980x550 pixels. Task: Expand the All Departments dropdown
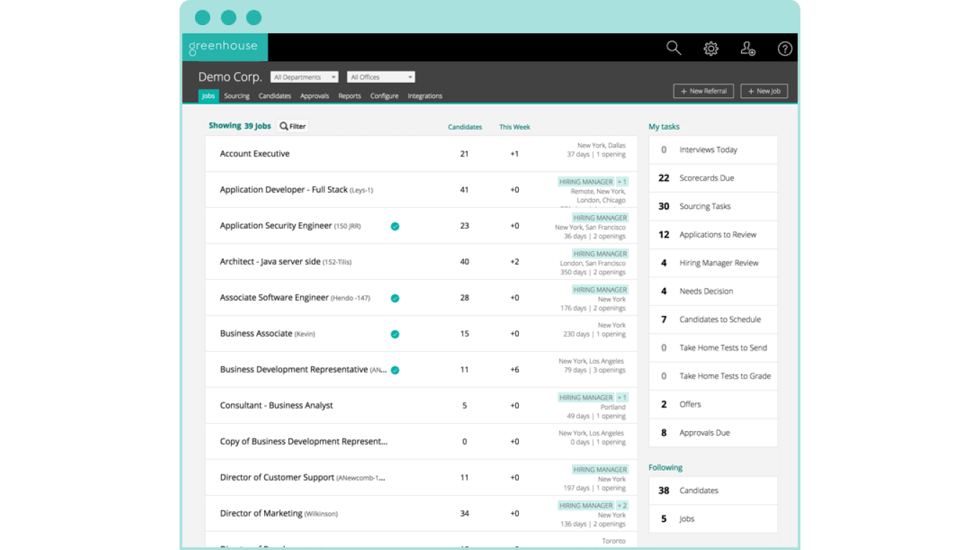pyautogui.click(x=304, y=77)
